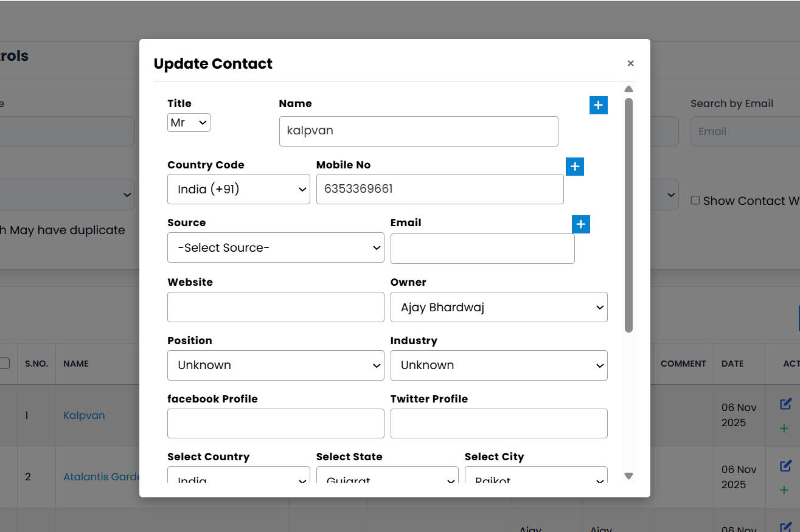
Task: Enable the Show Contact checkbox
Action: coord(695,200)
